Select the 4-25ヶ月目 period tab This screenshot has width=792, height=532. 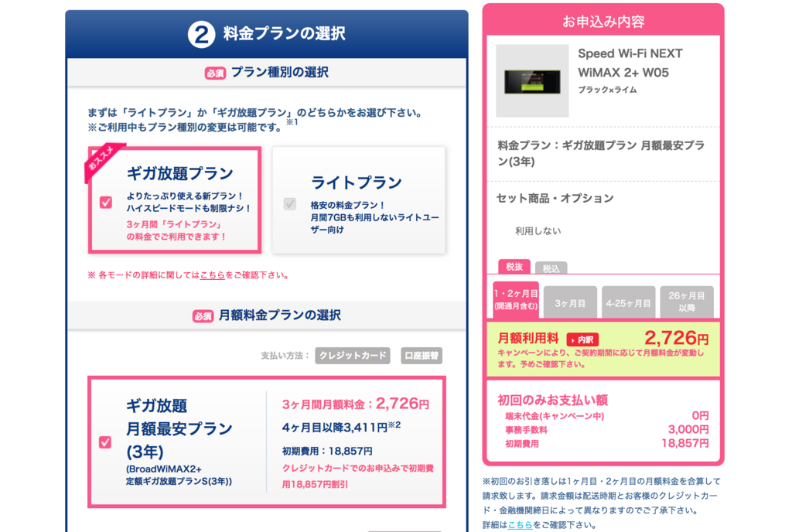pos(628,302)
